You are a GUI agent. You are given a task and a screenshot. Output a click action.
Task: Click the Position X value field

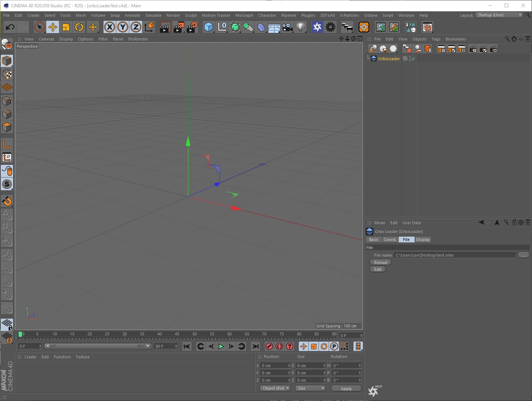[275, 366]
